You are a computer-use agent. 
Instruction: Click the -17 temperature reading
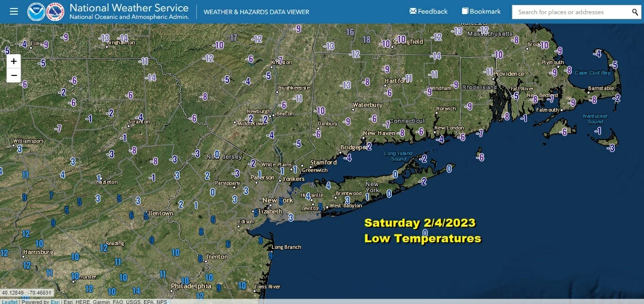(232, 38)
